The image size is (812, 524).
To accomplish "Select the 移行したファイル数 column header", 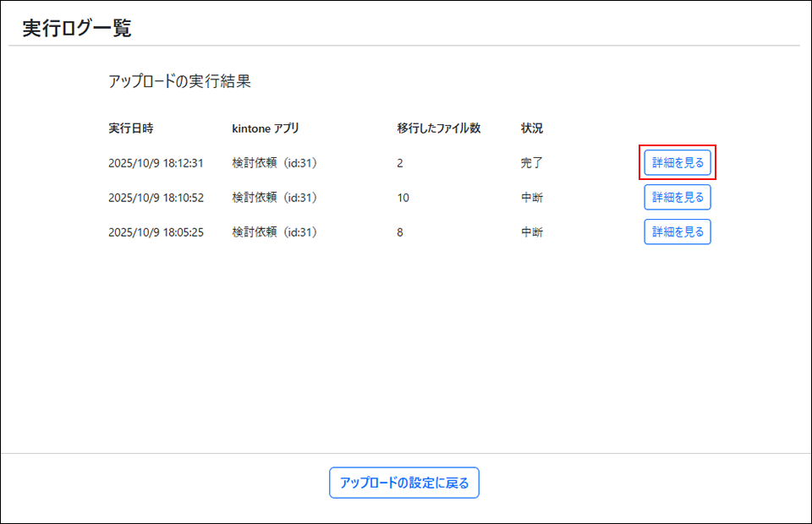I will (x=438, y=128).
